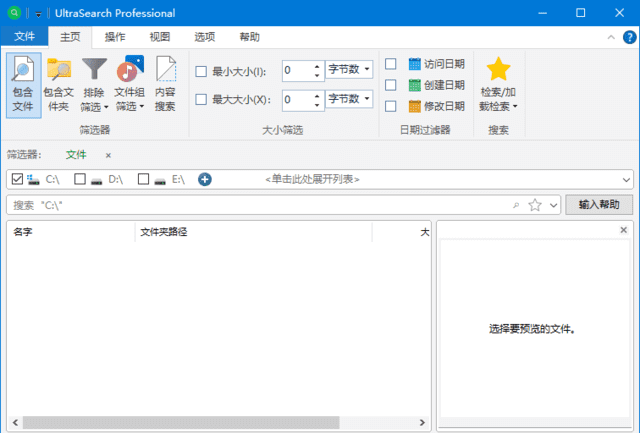
Task: Check the E:\ drive checkbox
Action: coord(143,179)
